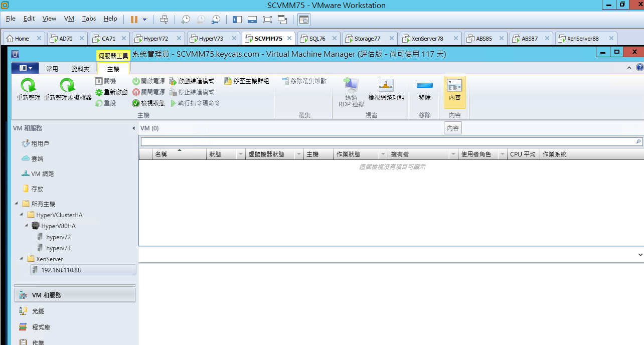Open the Edit menu
This screenshot has width=644, height=345.
(29, 19)
